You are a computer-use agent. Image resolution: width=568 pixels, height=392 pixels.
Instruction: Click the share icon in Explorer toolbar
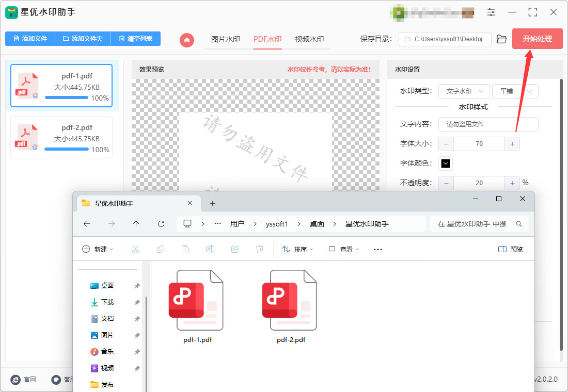click(235, 249)
